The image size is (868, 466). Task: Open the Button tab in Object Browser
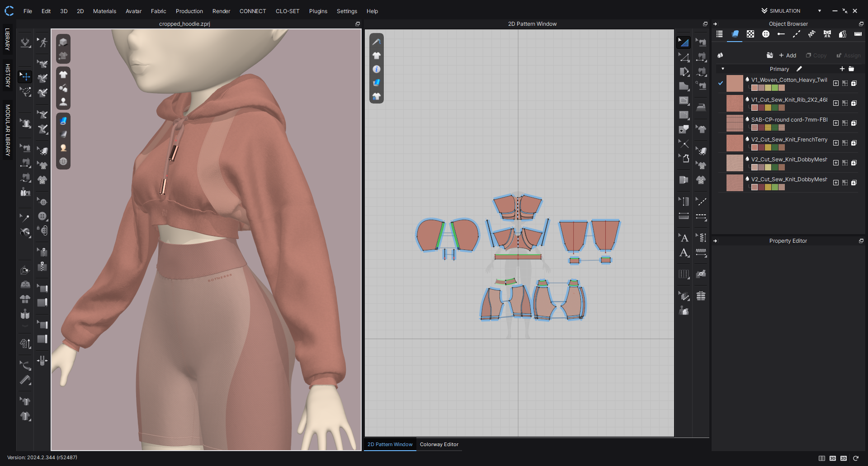pyautogui.click(x=765, y=34)
